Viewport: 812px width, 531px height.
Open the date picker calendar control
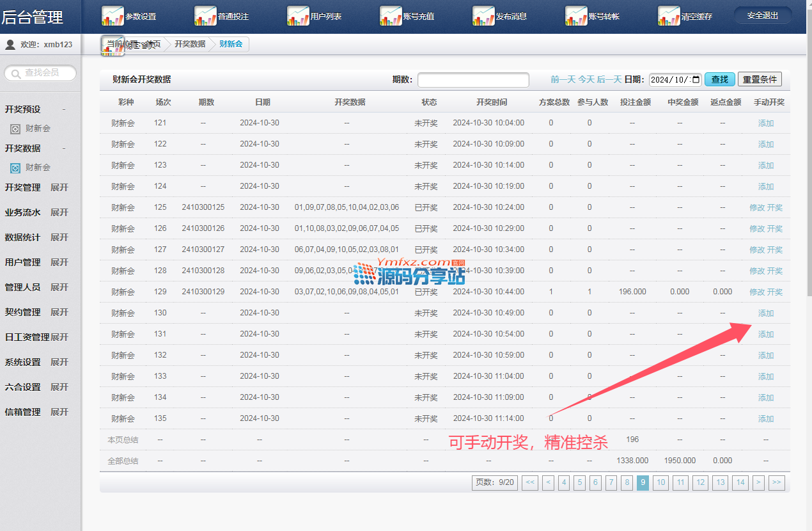pos(696,79)
